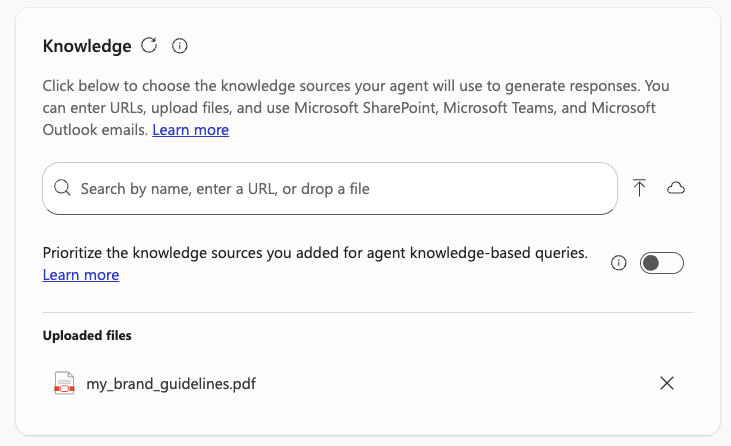Click the magnifier icon in search box

tap(62, 188)
